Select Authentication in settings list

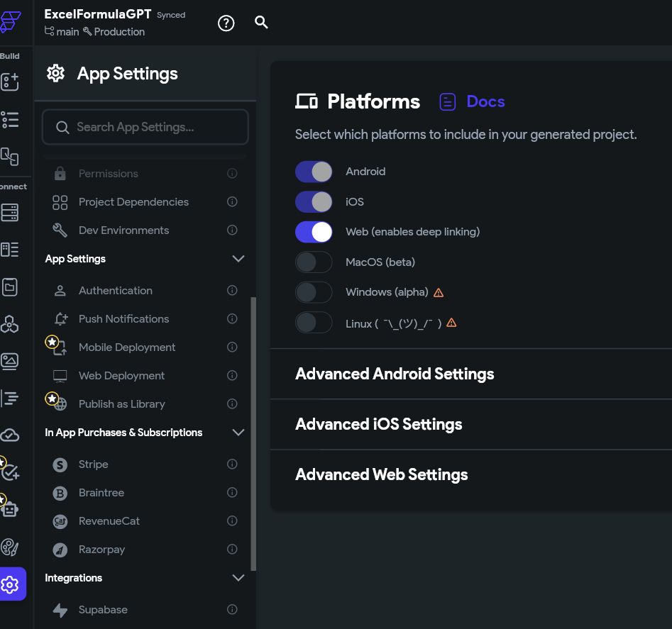145,290
